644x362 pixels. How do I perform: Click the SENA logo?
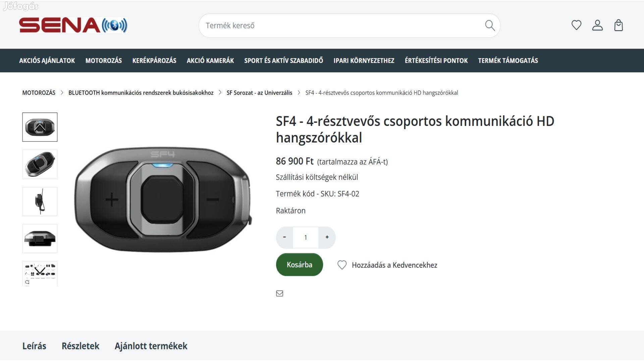click(x=73, y=25)
